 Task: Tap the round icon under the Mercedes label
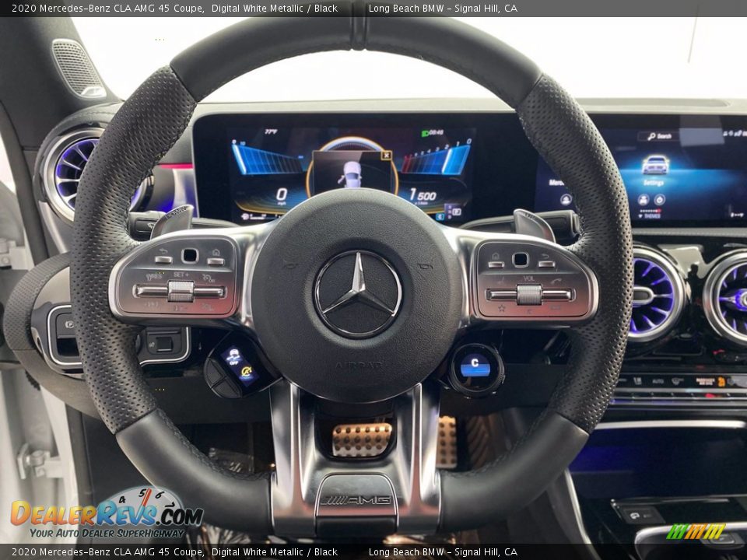coord(566,200)
